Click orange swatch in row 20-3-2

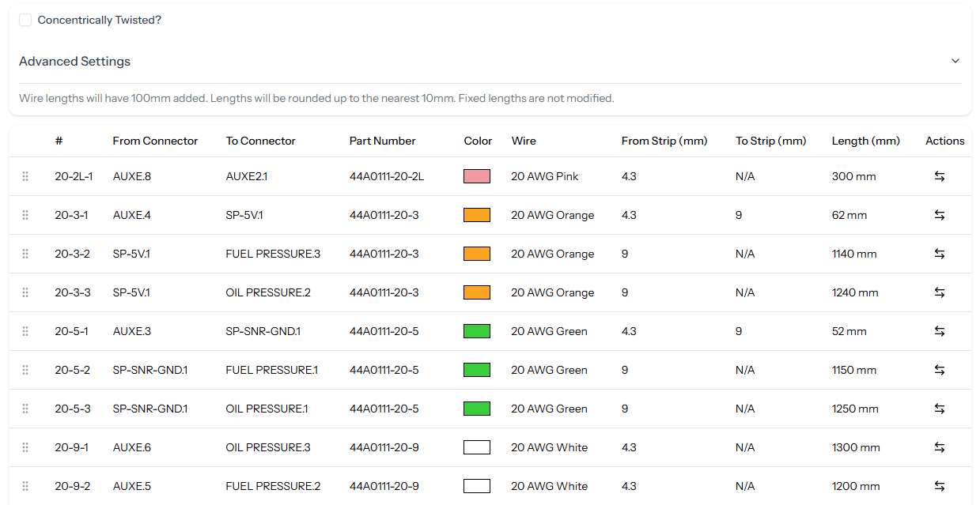[476, 254]
